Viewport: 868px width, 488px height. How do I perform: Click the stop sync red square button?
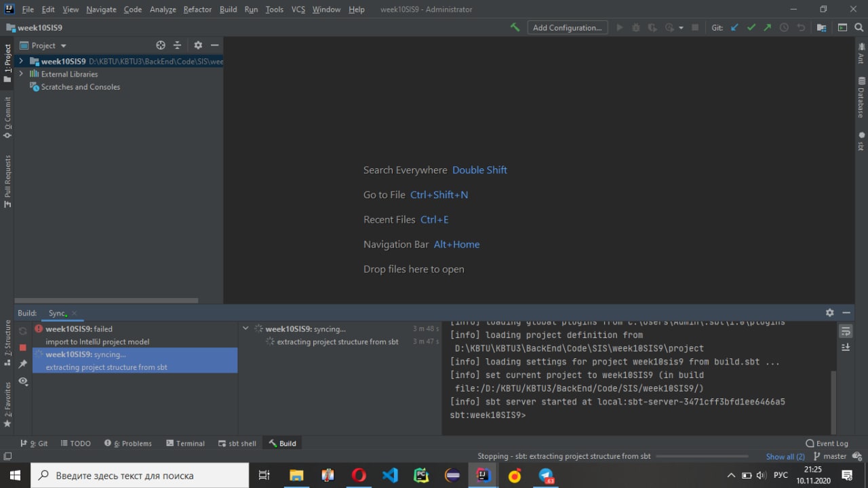(23, 348)
